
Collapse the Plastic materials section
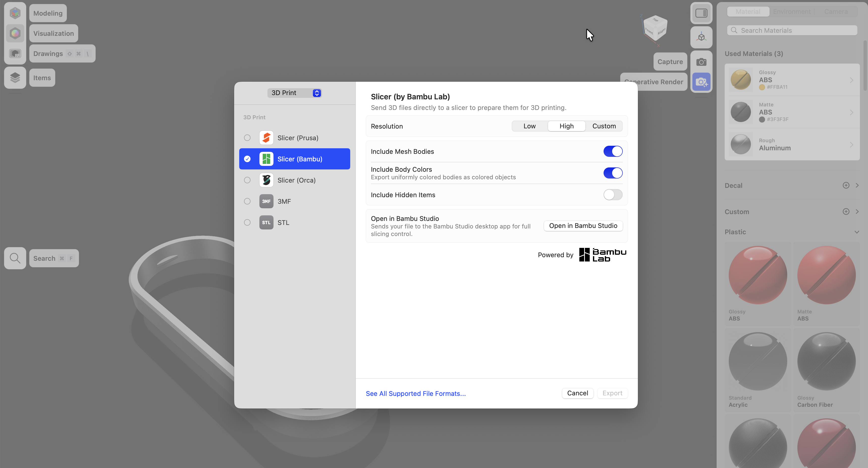tap(857, 232)
